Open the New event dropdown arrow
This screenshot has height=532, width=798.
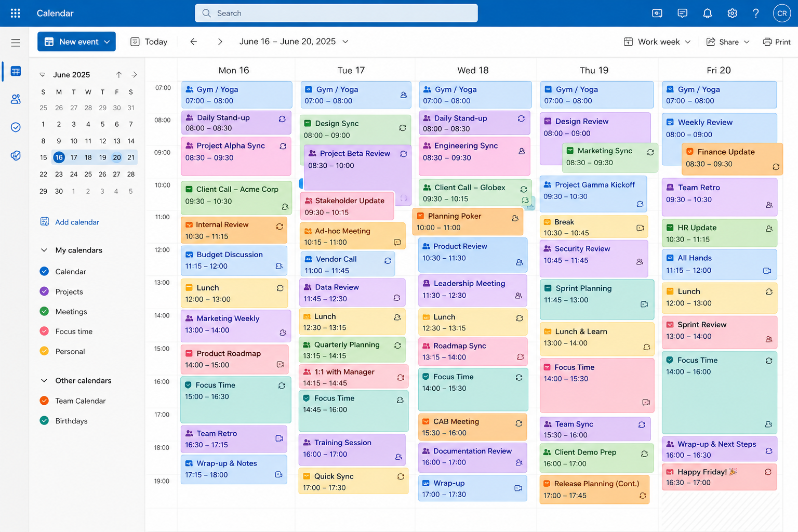(107, 42)
